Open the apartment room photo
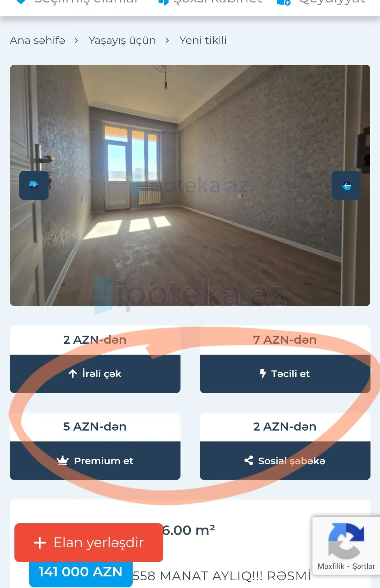Screen dimensions: 380x588 (190, 185)
